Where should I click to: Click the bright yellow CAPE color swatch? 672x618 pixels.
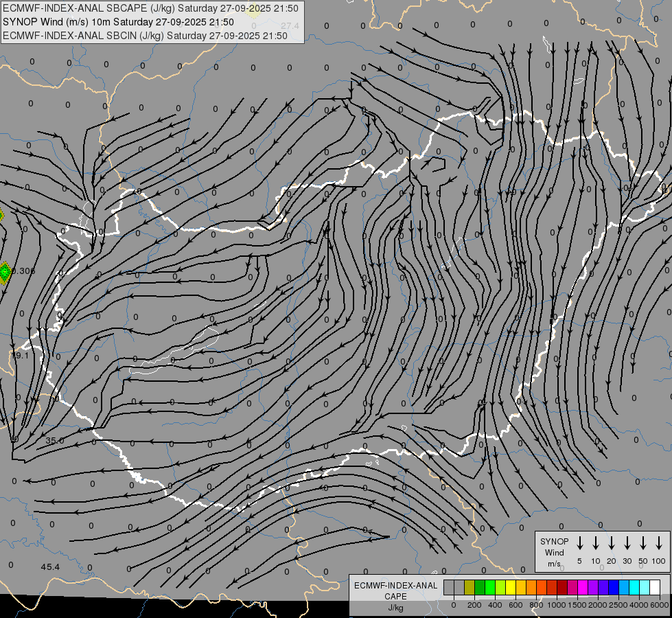pos(511,587)
